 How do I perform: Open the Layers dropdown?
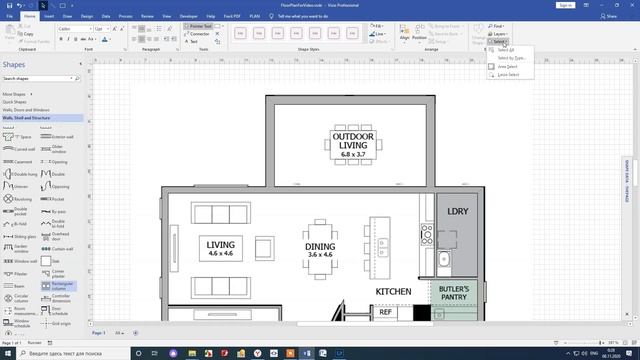pos(498,34)
